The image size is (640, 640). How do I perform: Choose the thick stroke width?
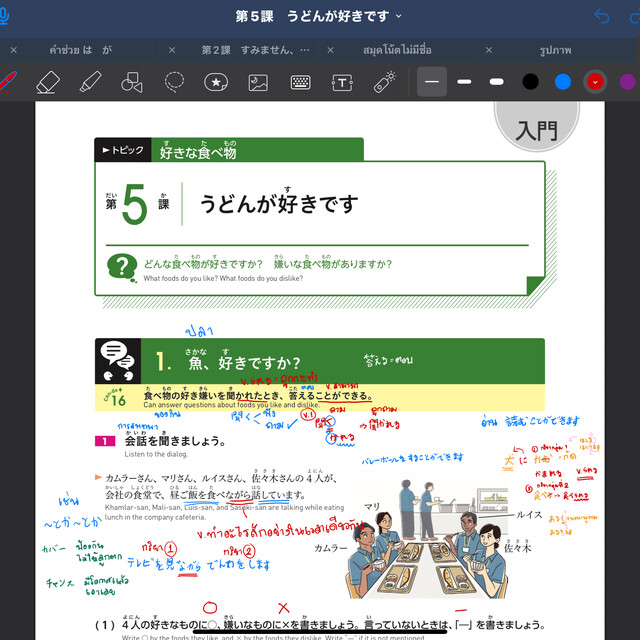[496, 81]
